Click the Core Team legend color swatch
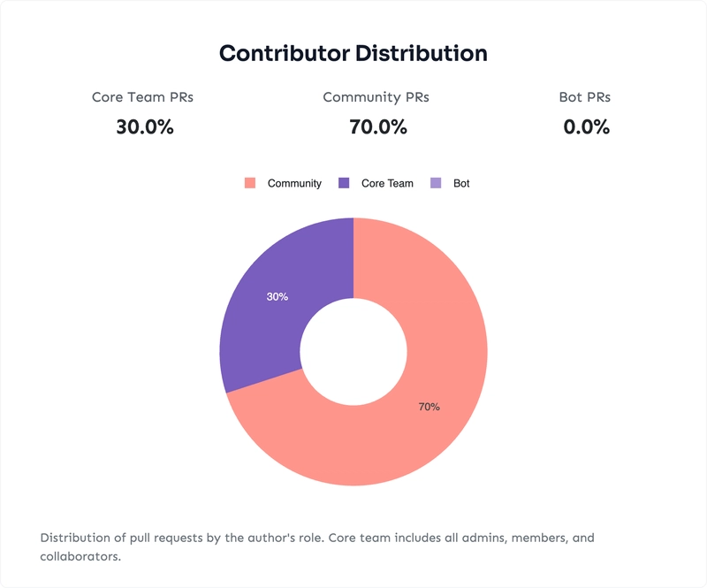This screenshot has width=707, height=588. tap(343, 183)
